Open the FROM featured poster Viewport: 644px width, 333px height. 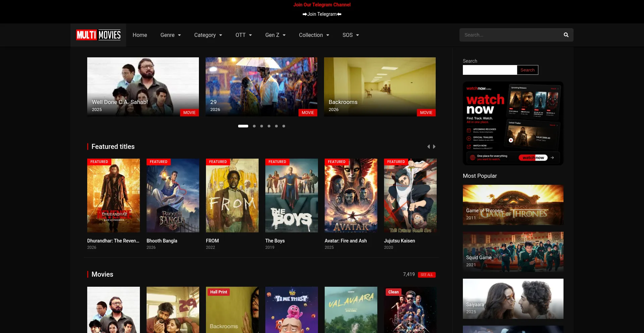(x=232, y=196)
